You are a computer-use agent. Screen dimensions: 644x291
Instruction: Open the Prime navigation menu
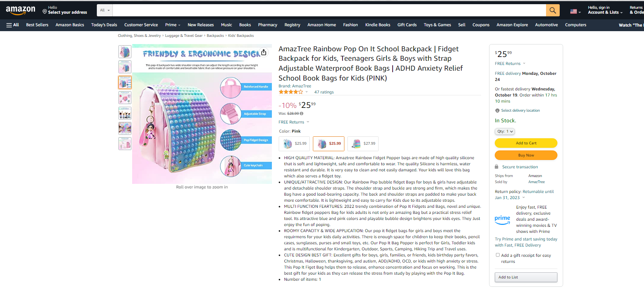click(172, 25)
